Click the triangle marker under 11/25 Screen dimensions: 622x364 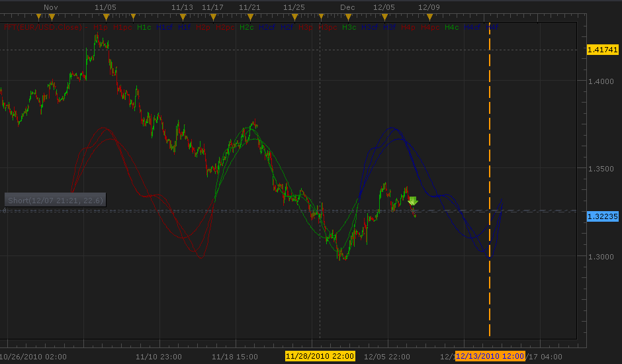294,17
